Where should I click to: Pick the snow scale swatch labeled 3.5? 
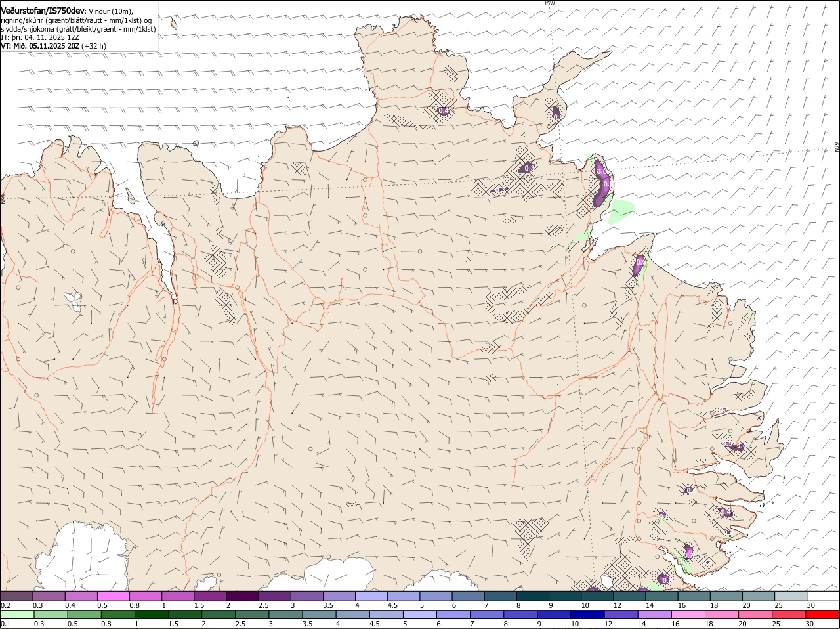click(x=339, y=596)
